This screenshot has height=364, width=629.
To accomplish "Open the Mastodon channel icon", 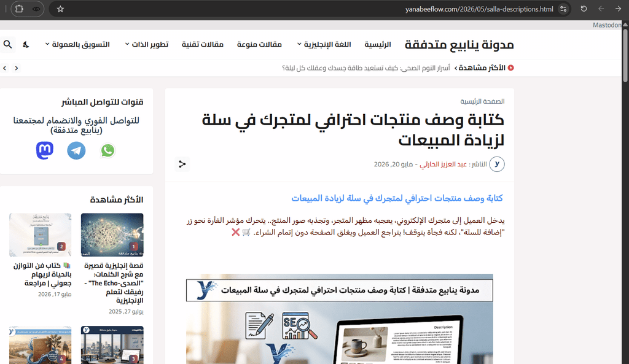I will tap(44, 151).
